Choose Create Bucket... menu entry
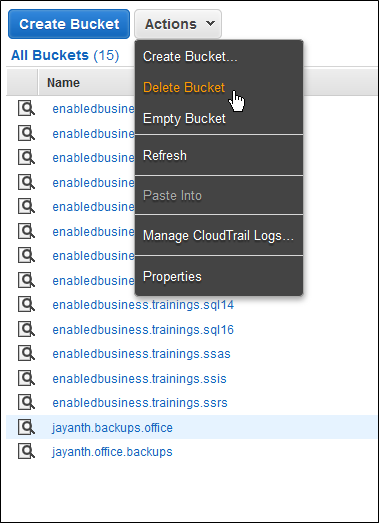 tap(190, 56)
